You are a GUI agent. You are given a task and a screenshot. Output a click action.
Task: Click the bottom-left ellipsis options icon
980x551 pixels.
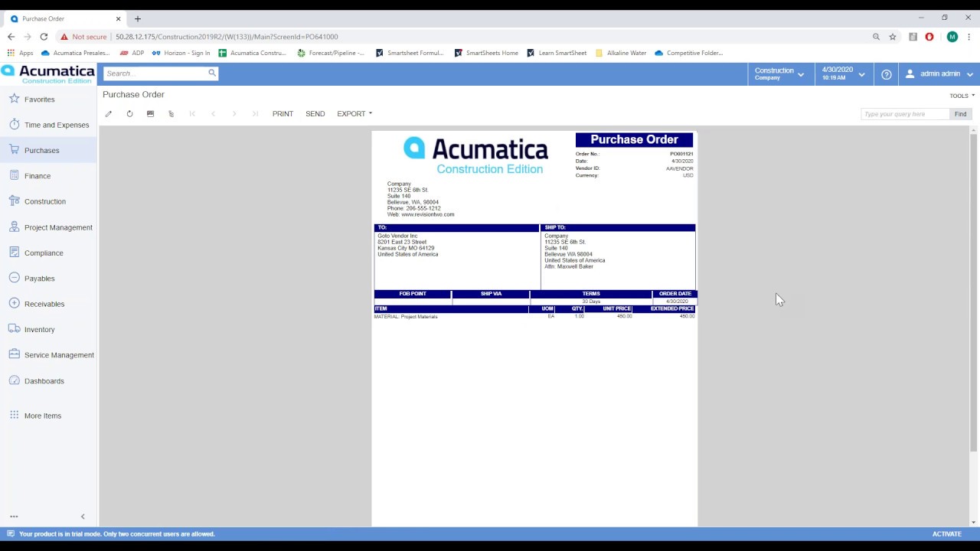[x=14, y=517]
